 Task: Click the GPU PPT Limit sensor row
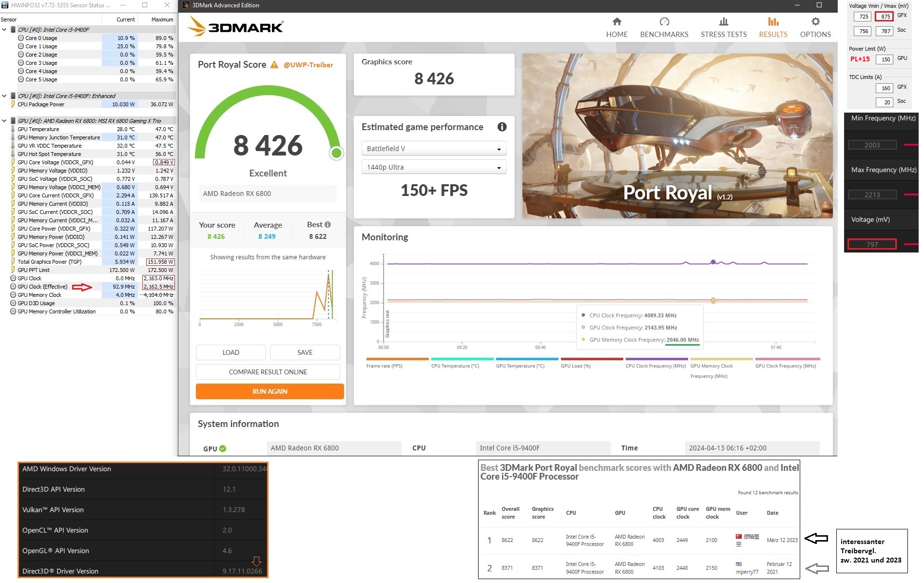[88, 270]
